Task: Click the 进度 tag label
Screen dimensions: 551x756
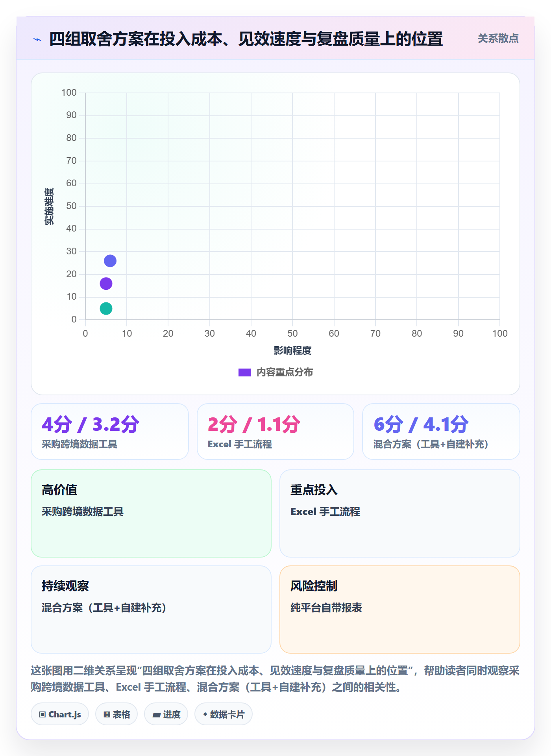Action: [172, 715]
